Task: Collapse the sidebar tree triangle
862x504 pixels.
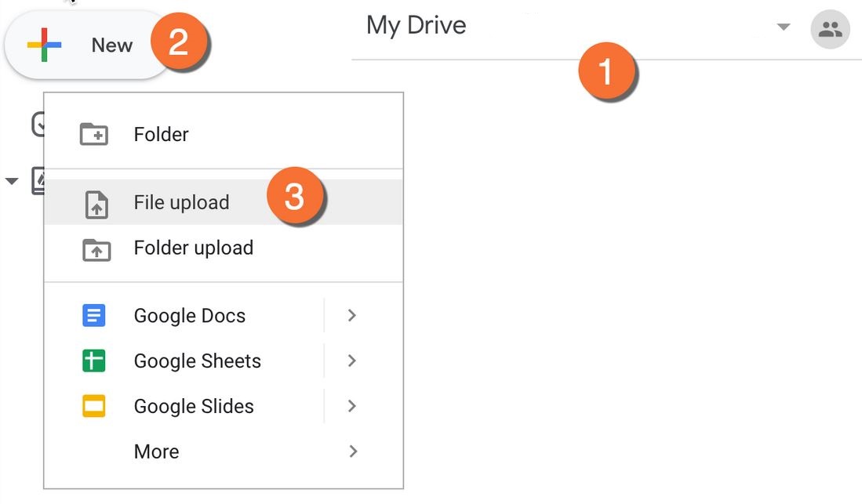Action: (x=12, y=182)
